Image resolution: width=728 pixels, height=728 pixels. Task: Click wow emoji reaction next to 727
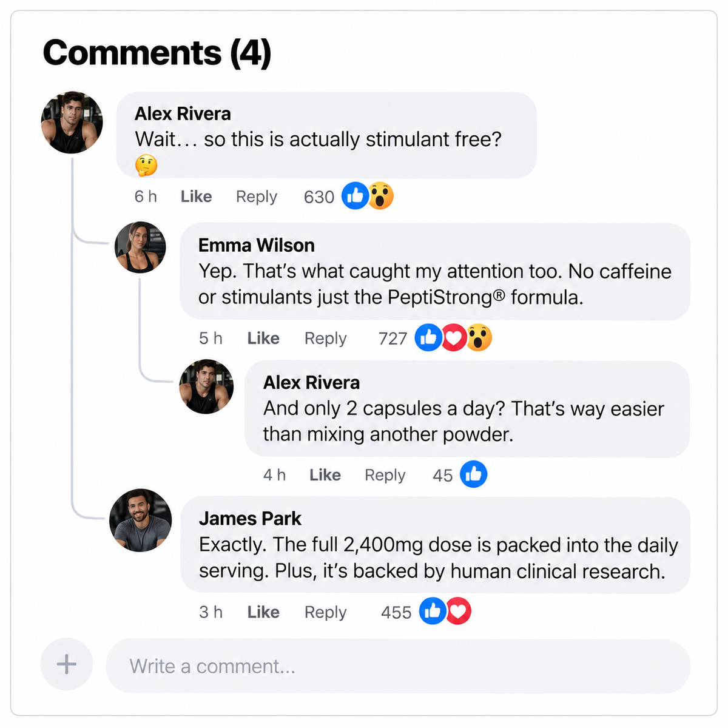[x=479, y=337]
